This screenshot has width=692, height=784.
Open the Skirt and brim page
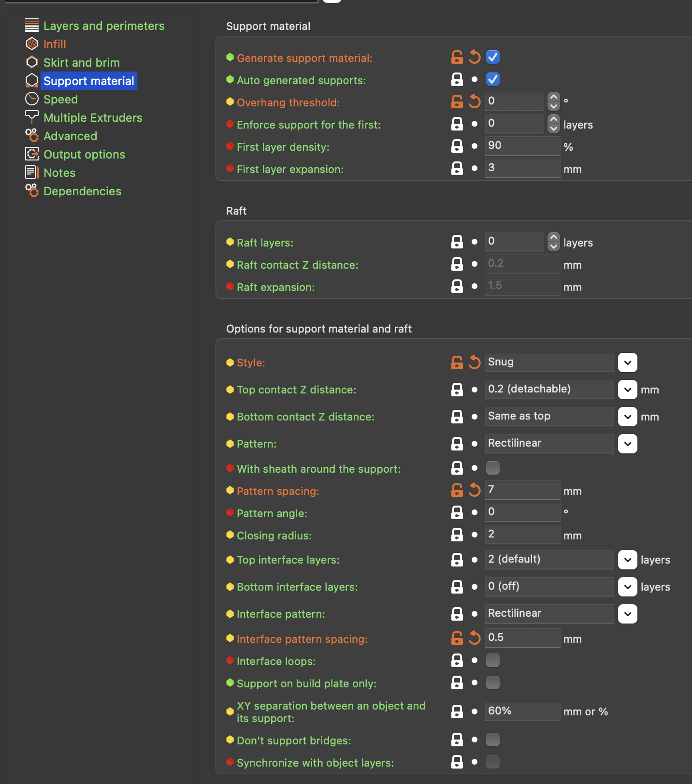(81, 63)
